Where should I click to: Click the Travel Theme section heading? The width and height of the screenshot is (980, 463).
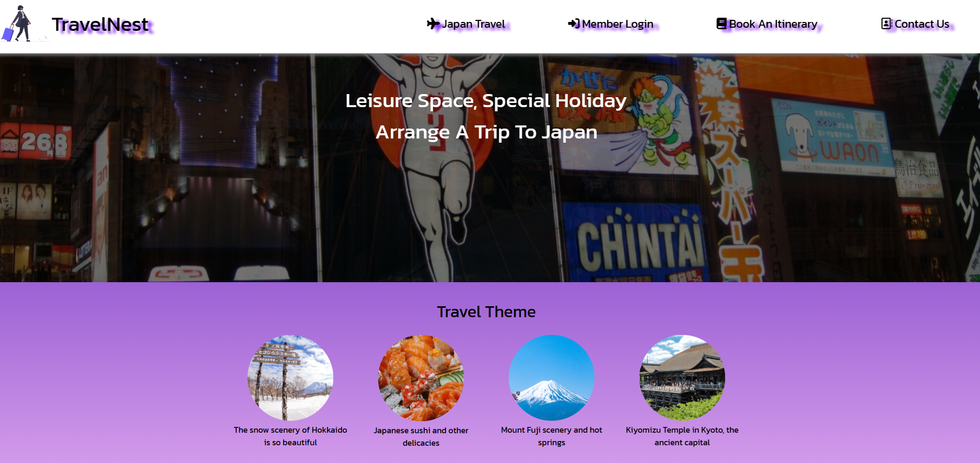[x=486, y=312]
